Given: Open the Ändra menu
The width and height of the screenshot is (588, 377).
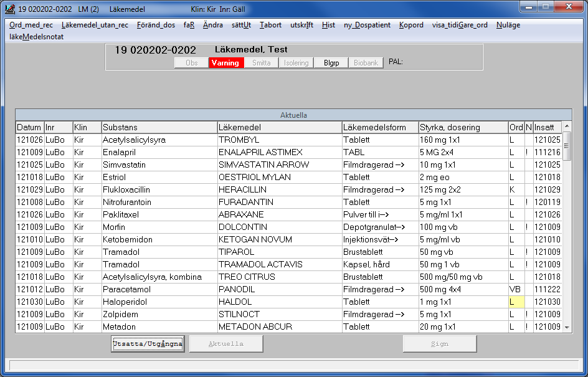Looking at the screenshot, I should [x=213, y=25].
